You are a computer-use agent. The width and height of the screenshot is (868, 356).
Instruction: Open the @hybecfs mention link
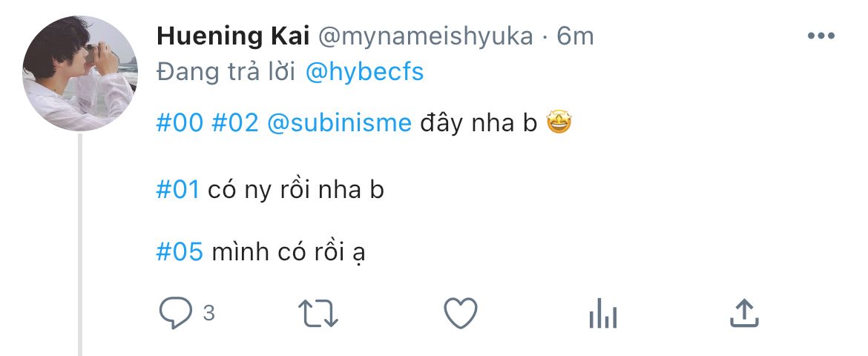(x=364, y=71)
